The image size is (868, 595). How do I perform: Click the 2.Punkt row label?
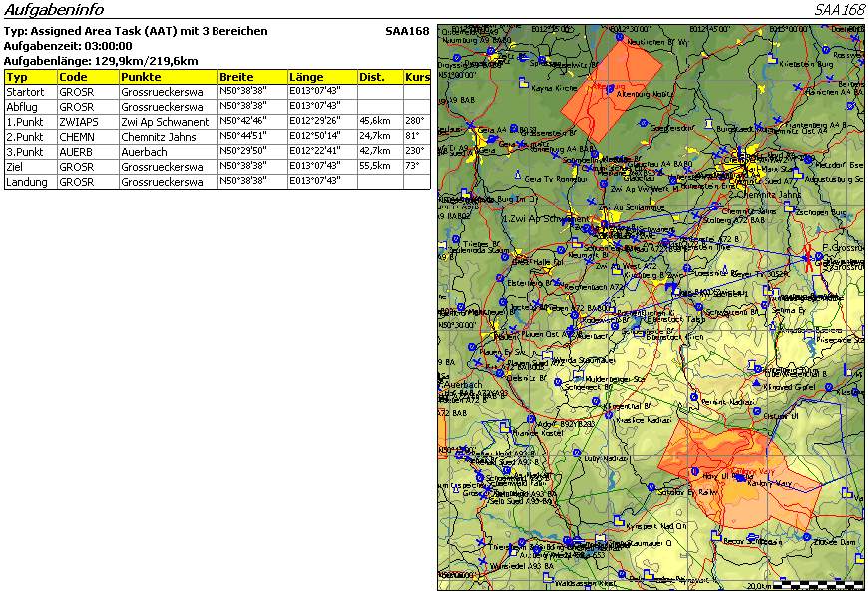pyautogui.click(x=25, y=137)
